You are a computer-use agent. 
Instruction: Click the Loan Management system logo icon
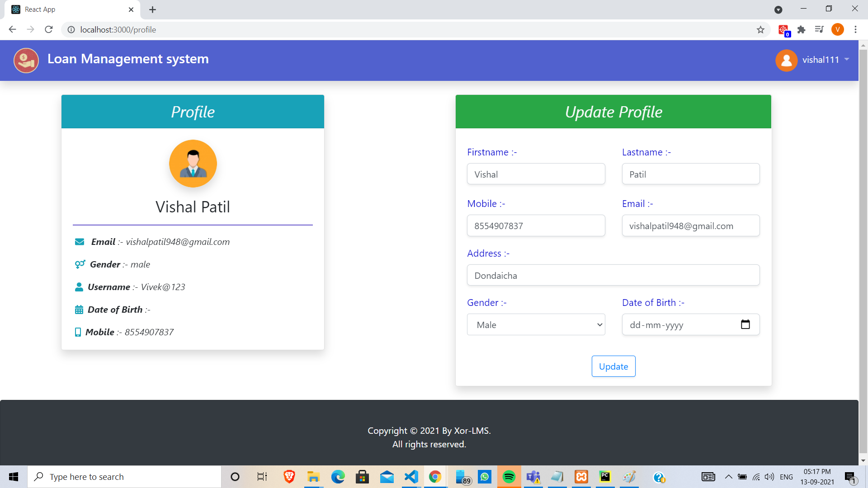(26, 60)
